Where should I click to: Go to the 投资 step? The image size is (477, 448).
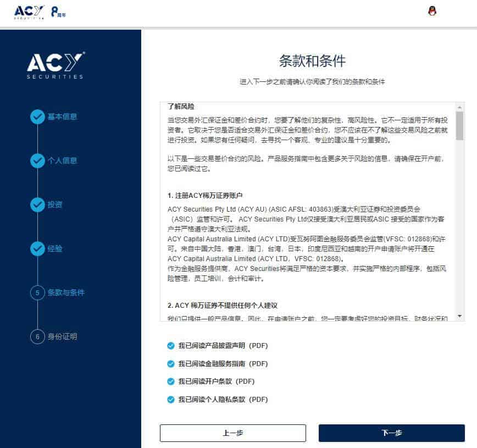(x=55, y=205)
